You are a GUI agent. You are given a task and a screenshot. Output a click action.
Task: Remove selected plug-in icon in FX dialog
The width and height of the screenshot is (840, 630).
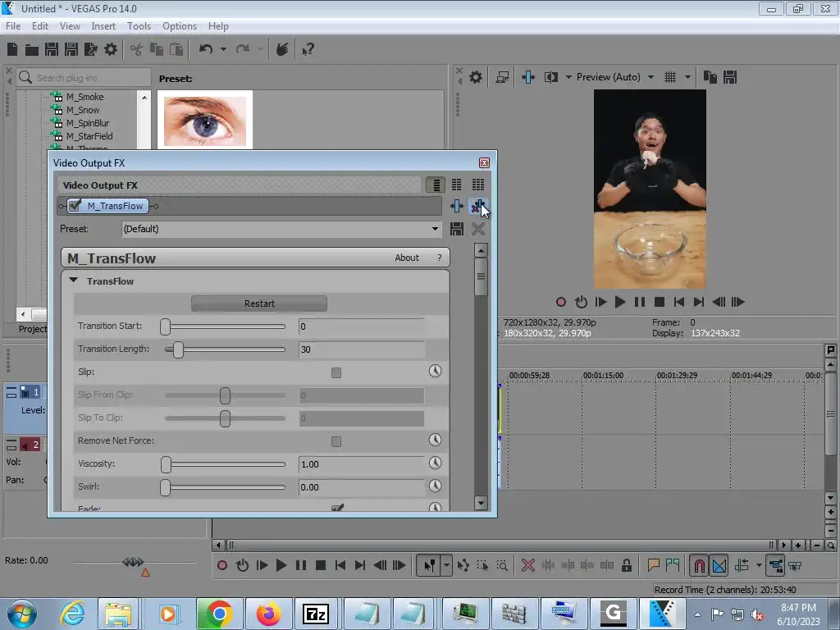coord(477,206)
